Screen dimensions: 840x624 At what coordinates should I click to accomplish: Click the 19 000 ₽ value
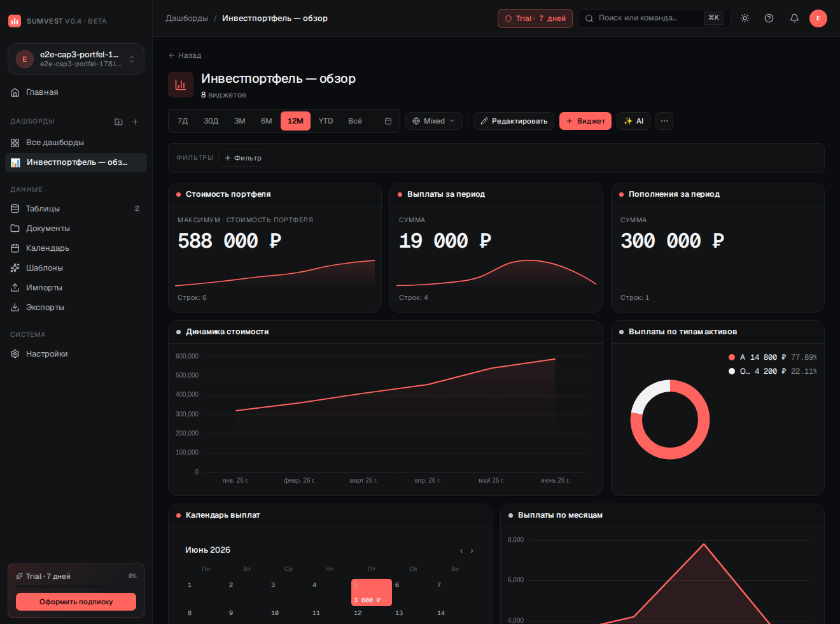tap(445, 241)
